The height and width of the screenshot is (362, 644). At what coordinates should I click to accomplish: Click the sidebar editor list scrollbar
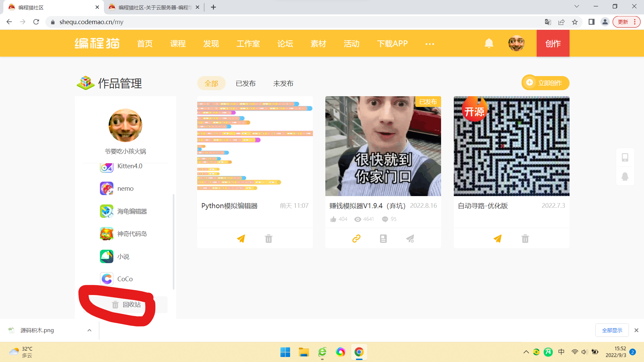click(x=173, y=241)
